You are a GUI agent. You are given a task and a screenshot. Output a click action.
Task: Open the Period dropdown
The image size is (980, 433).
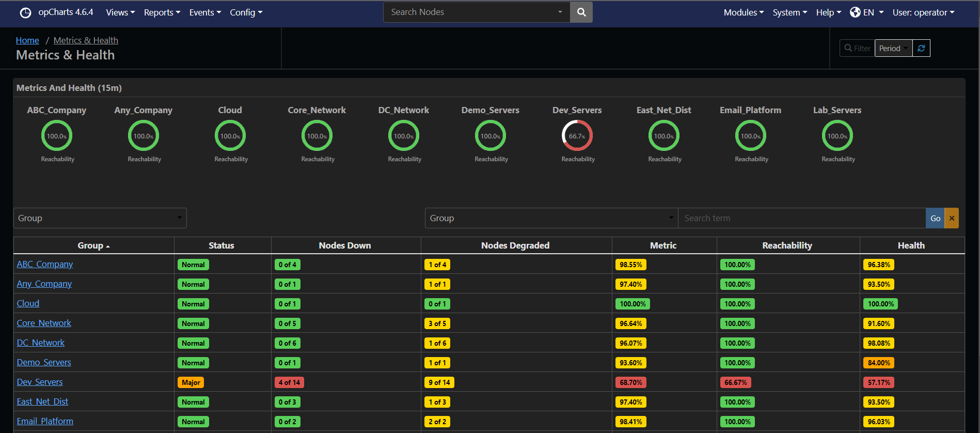(x=893, y=48)
